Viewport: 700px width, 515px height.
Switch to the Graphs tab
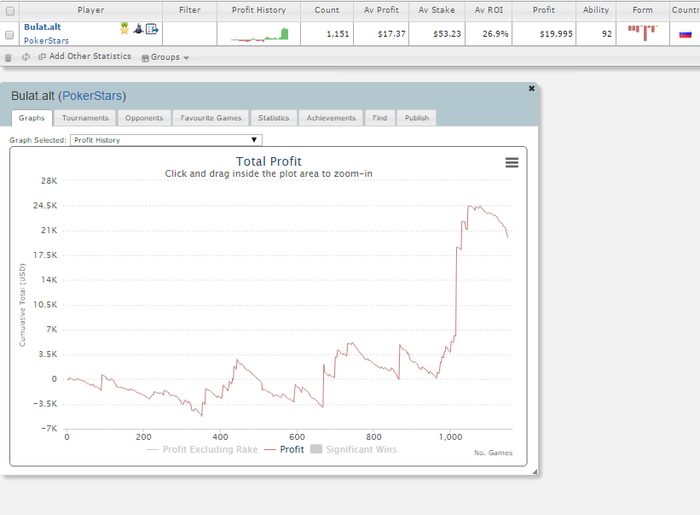32,118
